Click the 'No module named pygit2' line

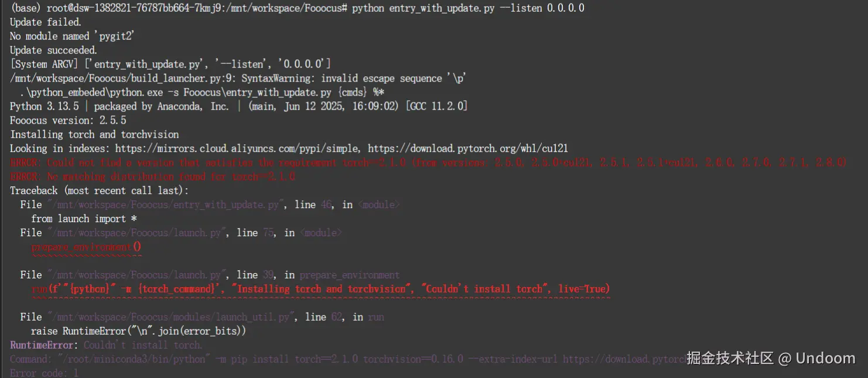pyautogui.click(x=72, y=36)
